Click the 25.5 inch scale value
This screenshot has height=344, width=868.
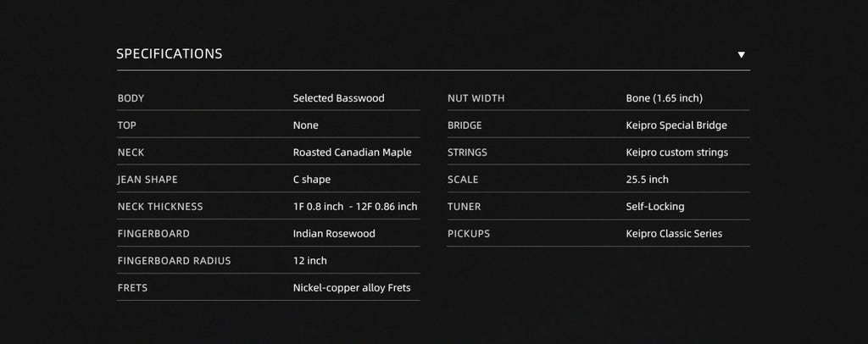tap(647, 180)
